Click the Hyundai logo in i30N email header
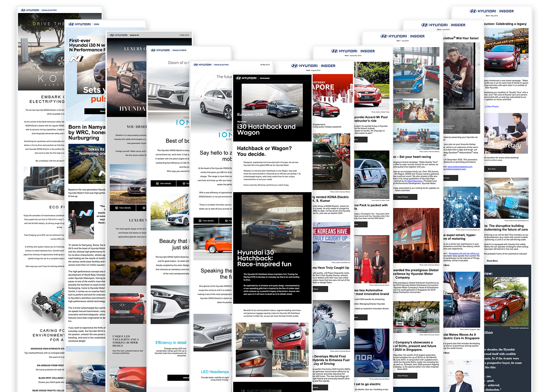This screenshot has height=392, width=549. 79,24
